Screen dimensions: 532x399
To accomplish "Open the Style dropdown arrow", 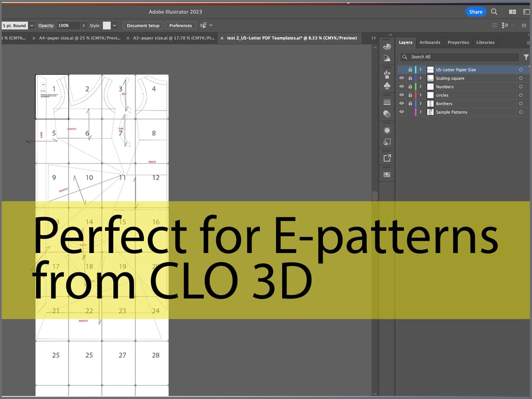I will tap(115, 25).
